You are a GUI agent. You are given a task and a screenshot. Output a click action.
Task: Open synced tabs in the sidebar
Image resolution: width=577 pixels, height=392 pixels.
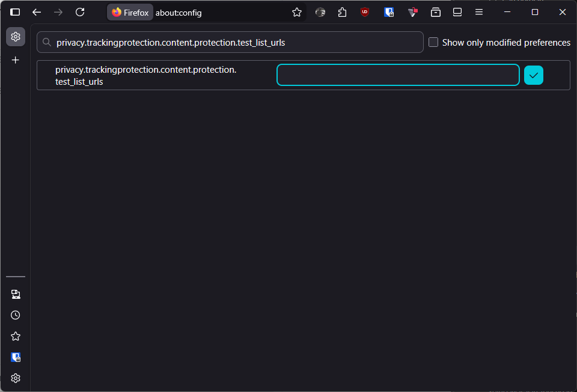pyautogui.click(x=16, y=294)
